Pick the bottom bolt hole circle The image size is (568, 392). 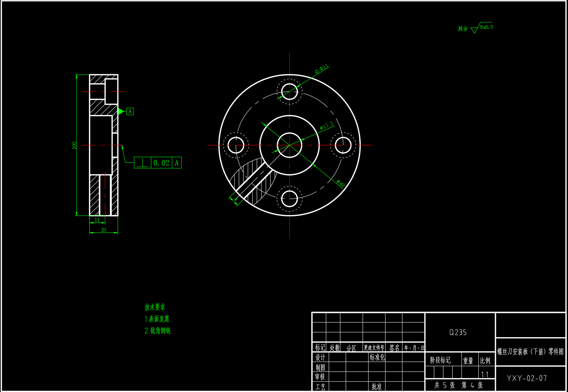289,199
